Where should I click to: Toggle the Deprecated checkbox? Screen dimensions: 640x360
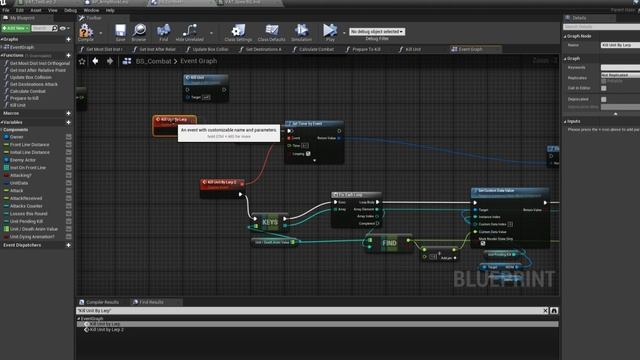pyautogui.click(x=604, y=99)
